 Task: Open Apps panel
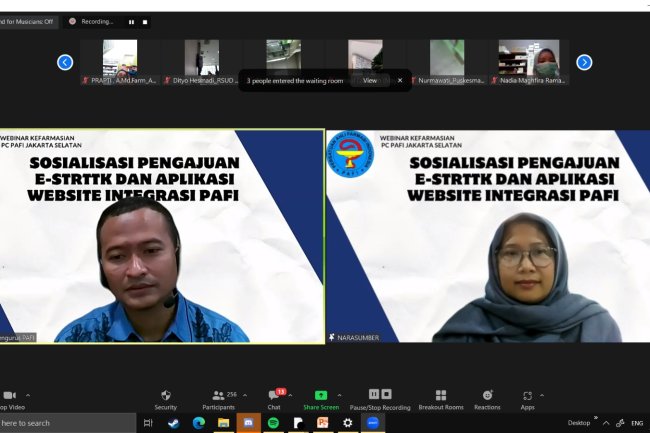527,400
